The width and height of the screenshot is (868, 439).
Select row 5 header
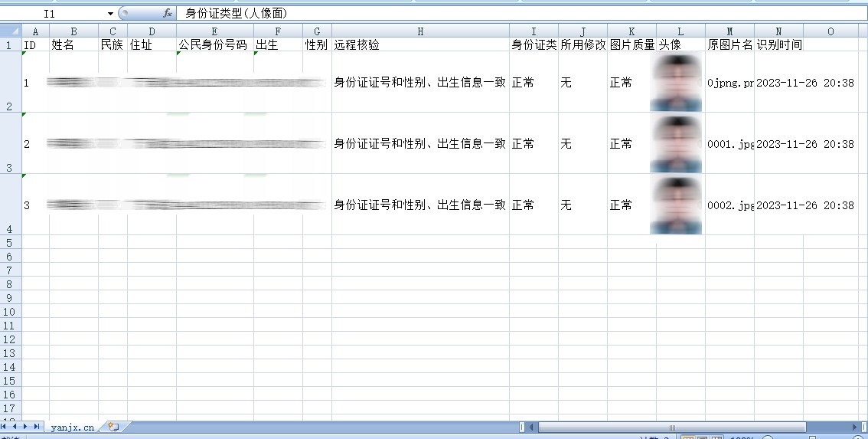(x=11, y=242)
